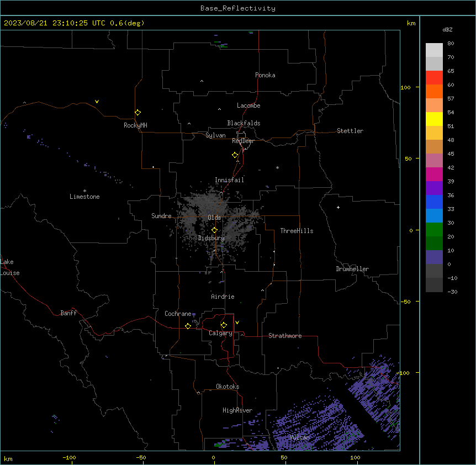
Task: Click the 2023/08/21 23:10:25 UTC timestamp
Action: tap(55, 23)
